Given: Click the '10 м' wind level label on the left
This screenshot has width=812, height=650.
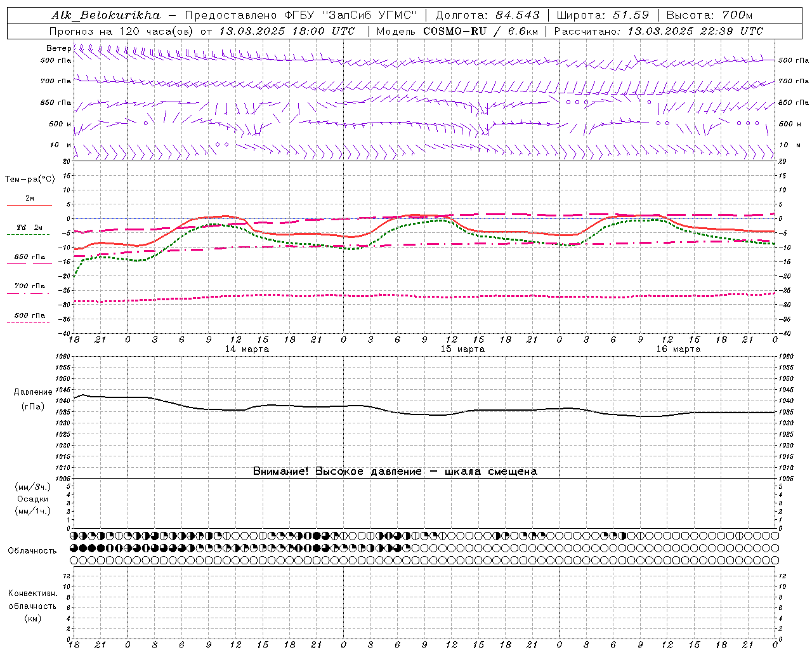Looking at the screenshot, I should (60, 145).
